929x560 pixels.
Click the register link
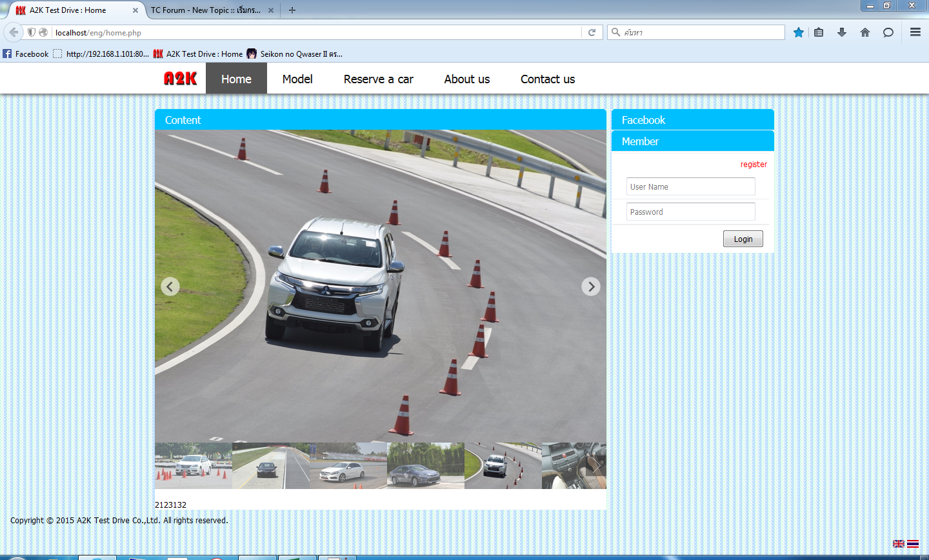click(754, 165)
